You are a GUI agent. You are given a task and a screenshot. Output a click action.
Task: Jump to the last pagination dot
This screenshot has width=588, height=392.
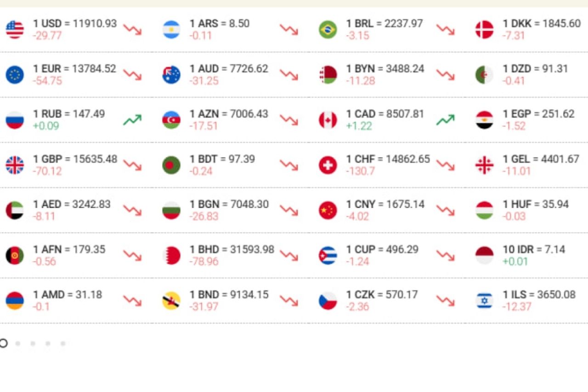coord(63,343)
